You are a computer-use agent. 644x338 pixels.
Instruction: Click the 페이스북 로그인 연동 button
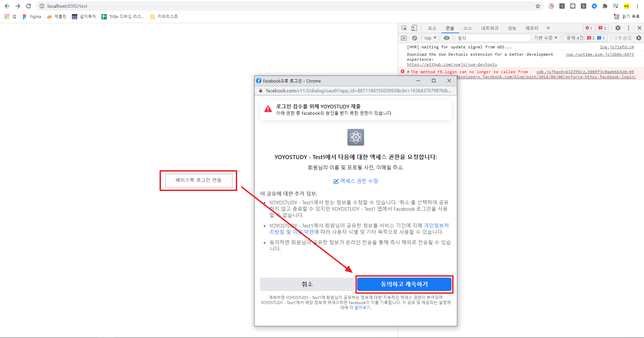pyautogui.click(x=199, y=180)
